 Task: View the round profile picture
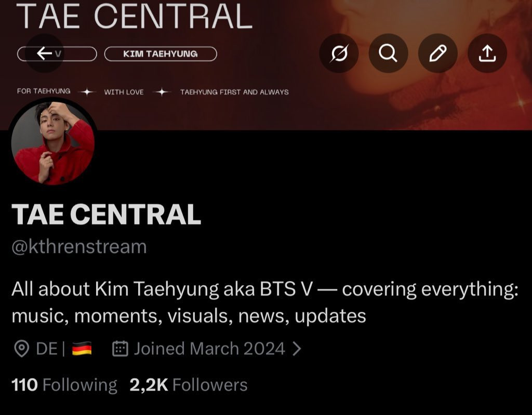53,143
